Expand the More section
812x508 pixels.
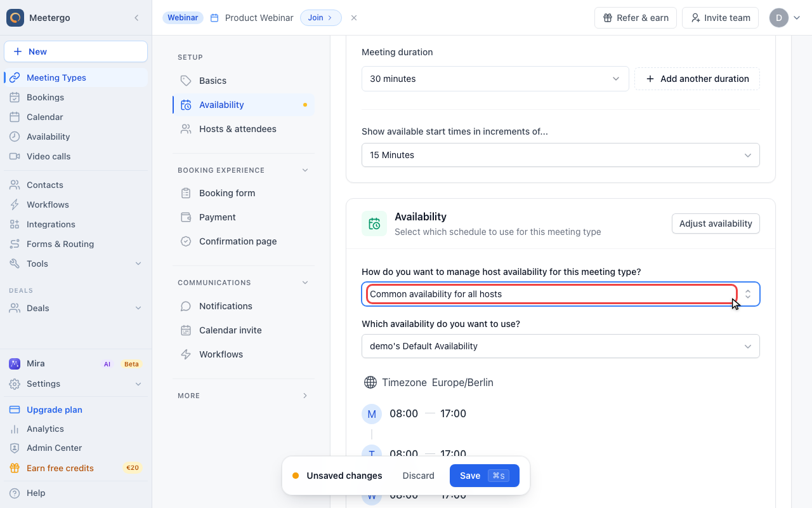click(x=305, y=396)
